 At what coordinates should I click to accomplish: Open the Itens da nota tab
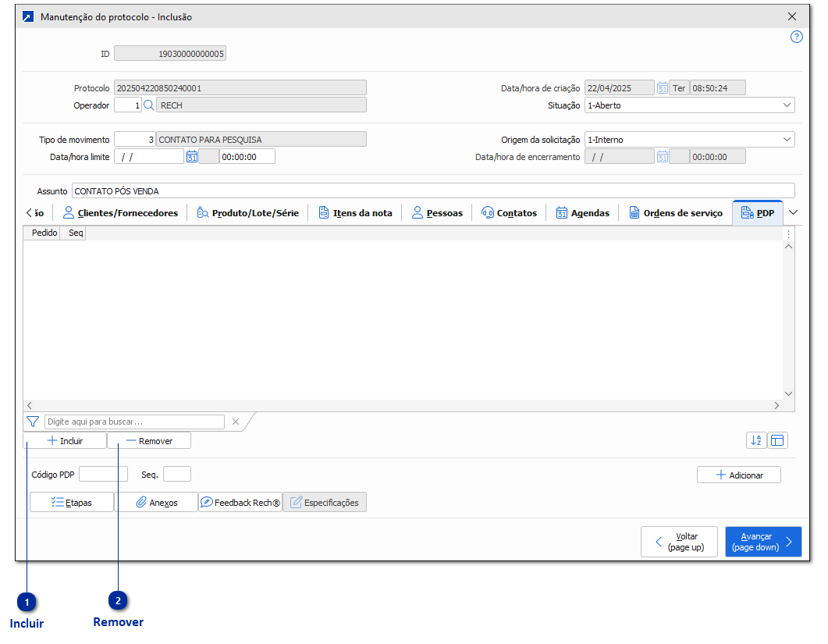[355, 213]
